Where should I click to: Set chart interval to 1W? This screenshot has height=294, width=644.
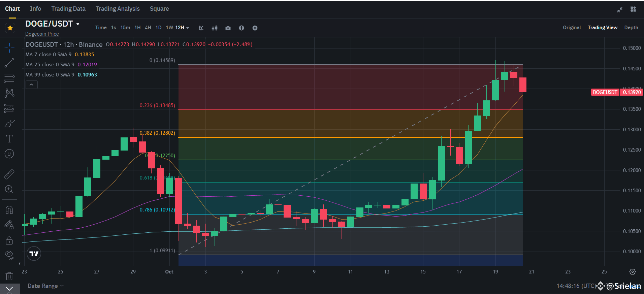coord(169,28)
